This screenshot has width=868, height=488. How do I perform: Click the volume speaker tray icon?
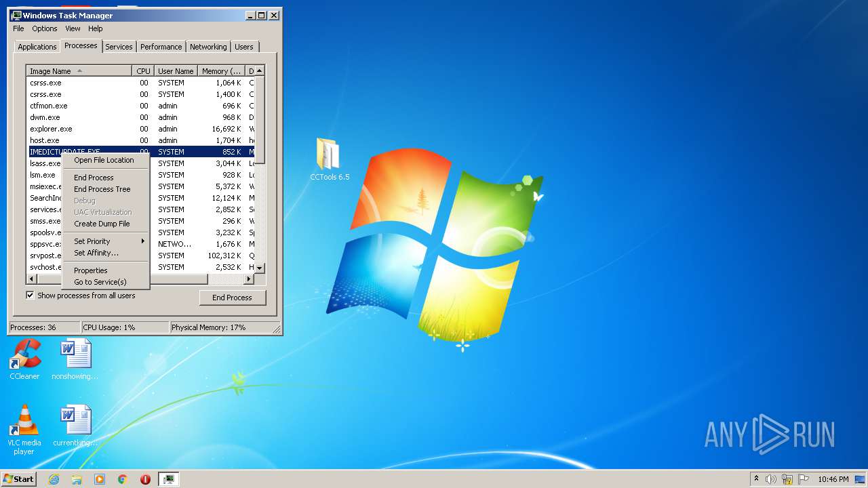pos(771,479)
